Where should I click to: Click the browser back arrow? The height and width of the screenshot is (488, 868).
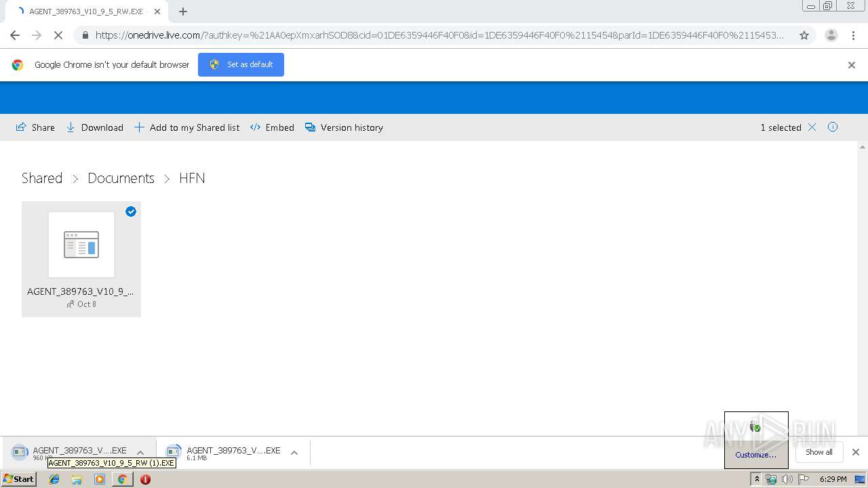[x=15, y=35]
